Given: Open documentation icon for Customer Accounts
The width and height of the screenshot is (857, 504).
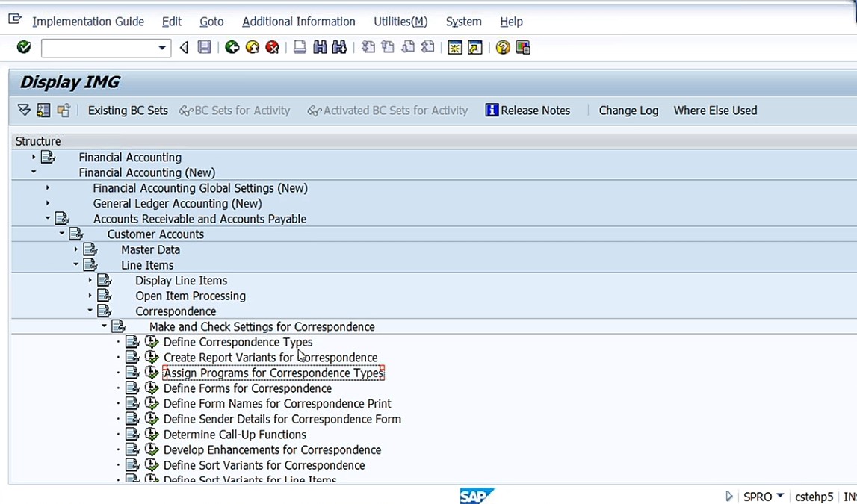Looking at the screenshot, I should click(76, 234).
